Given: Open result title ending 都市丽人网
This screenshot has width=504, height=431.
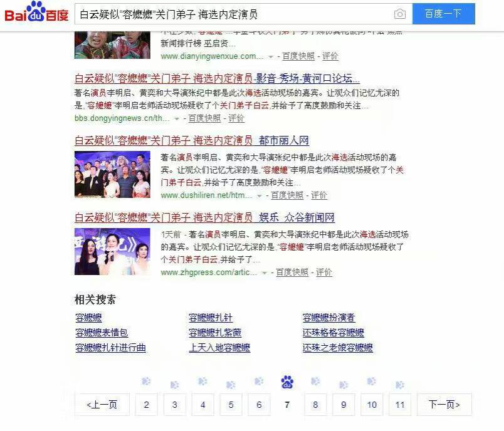Looking at the screenshot, I should pos(192,140).
